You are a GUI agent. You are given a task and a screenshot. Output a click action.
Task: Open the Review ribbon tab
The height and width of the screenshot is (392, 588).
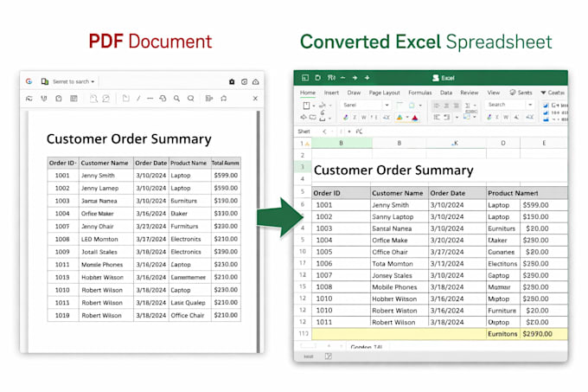[x=470, y=93]
